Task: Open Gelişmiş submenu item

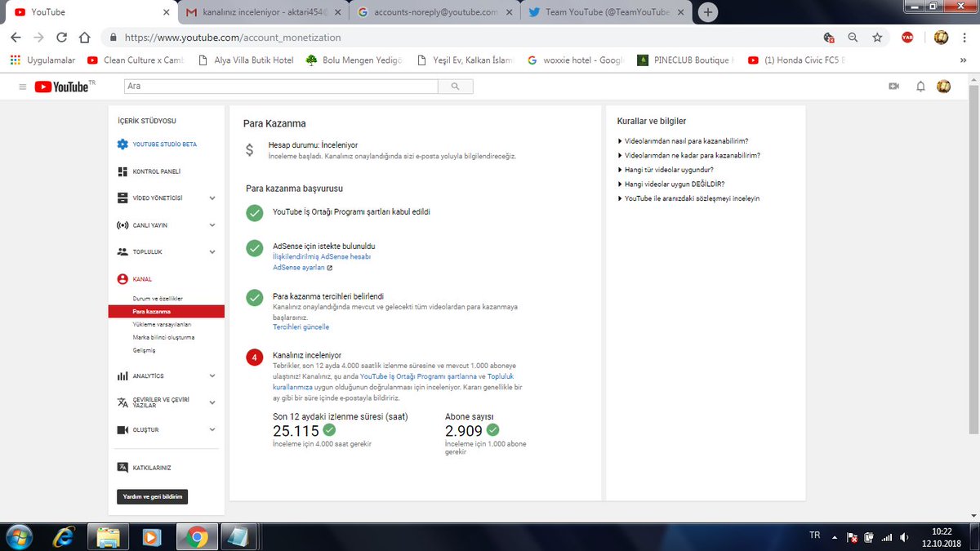Action: (x=144, y=350)
